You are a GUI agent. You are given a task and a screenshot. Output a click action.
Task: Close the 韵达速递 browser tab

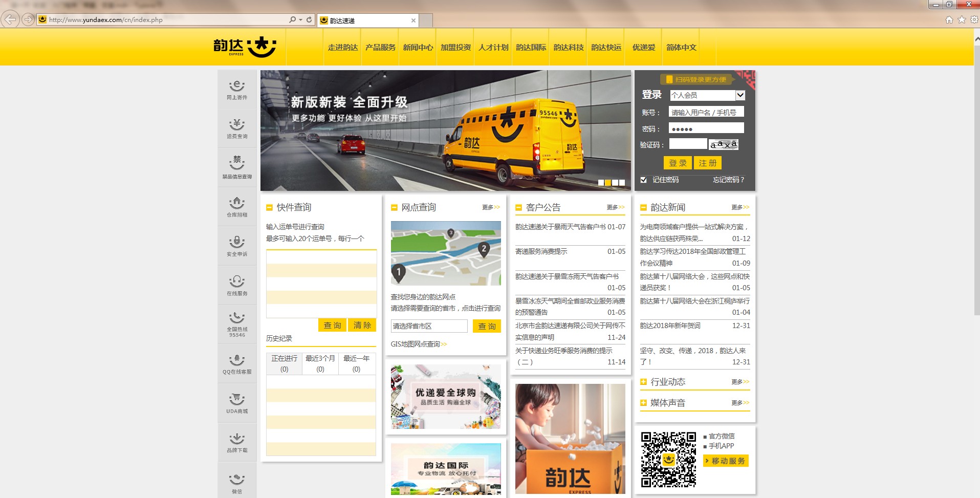[x=413, y=20]
